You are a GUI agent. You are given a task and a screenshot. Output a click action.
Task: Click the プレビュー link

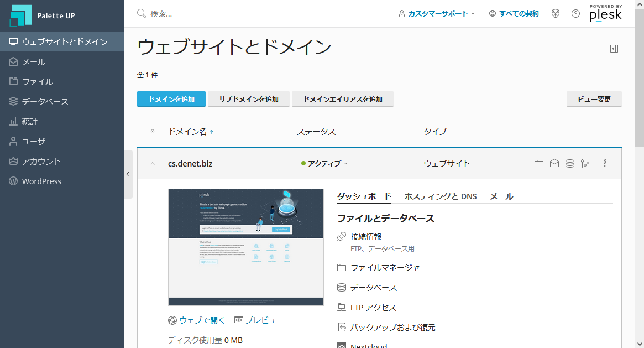tap(264, 320)
